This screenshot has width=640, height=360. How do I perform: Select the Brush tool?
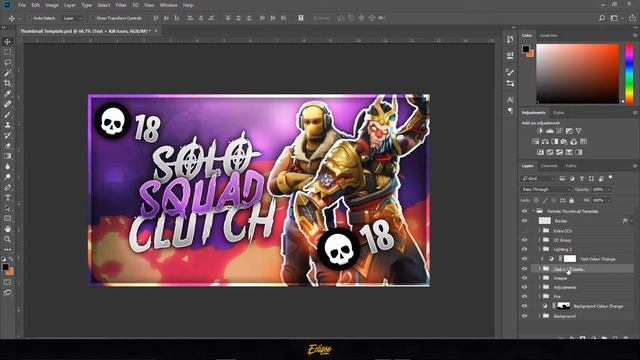pyautogui.click(x=7, y=115)
